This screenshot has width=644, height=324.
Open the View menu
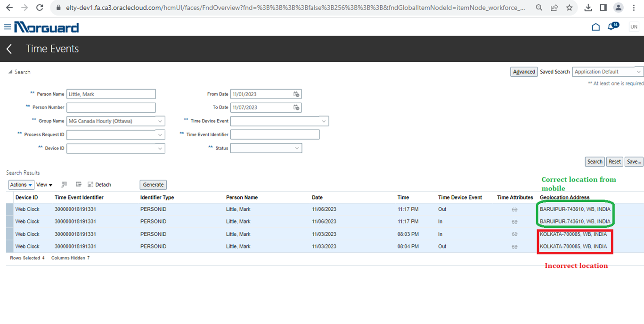click(44, 185)
